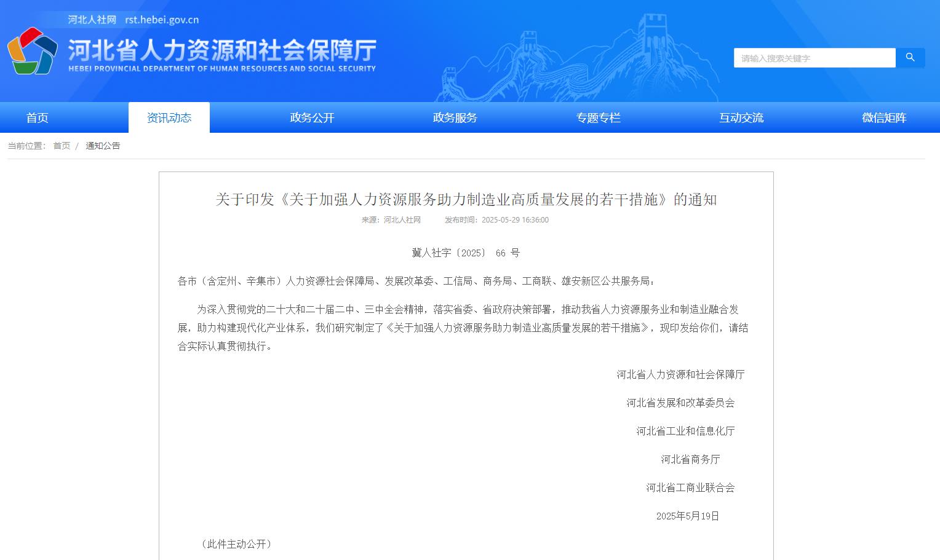Screen dimensions: 940x560
Task: Click the document number 冀人社字〔2025〕66号
Action: pos(466,253)
